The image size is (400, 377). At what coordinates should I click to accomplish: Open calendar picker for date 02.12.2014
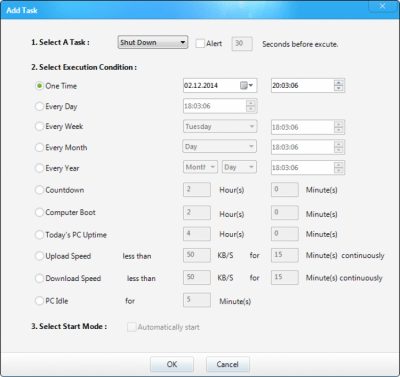[247, 86]
